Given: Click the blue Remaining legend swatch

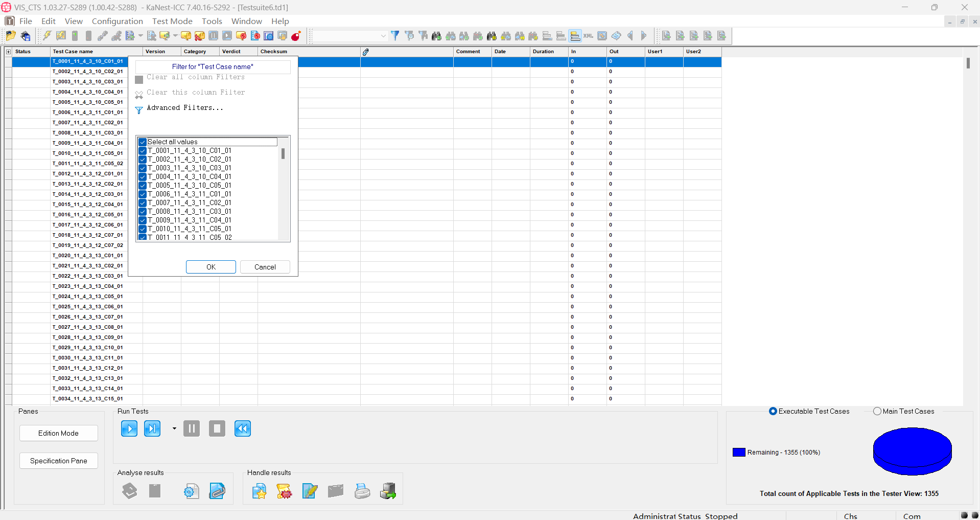Looking at the screenshot, I should tap(739, 453).
